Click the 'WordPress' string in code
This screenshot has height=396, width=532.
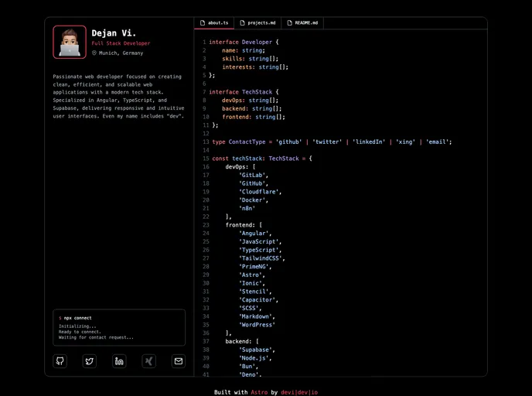(257, 325)
